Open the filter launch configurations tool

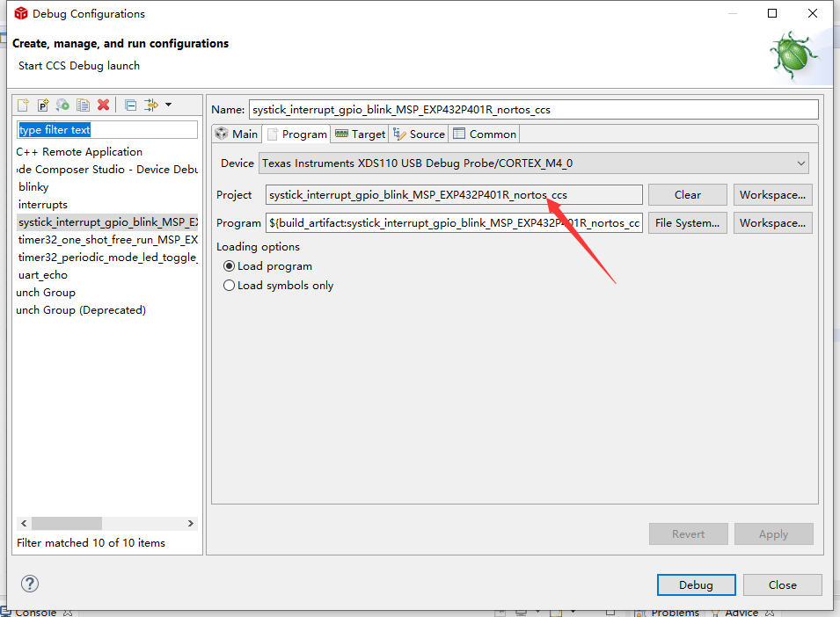pyautogui.click(x=150, y=105)
